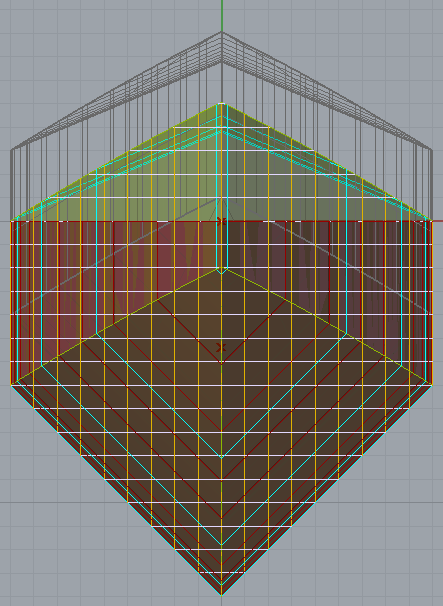The width and height of the screenshot is (443, 606).
Task: Select the top-left corner where red wall meets roof
Action: pos(11,221)
